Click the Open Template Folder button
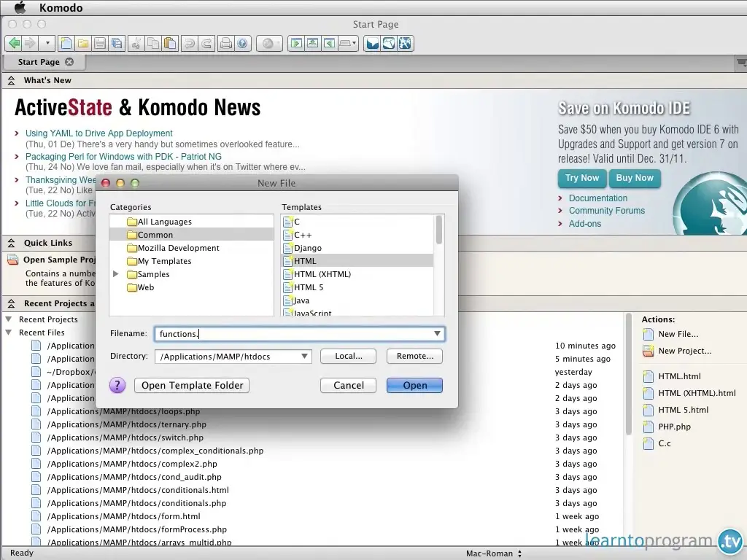This screenshot has height=560, width=747. click(192, 385)
